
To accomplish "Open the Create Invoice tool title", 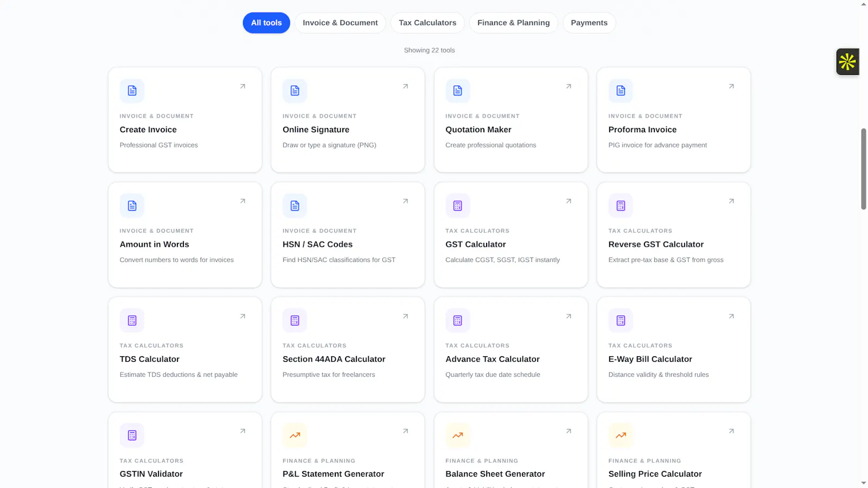I will click(x=148, y=130).
